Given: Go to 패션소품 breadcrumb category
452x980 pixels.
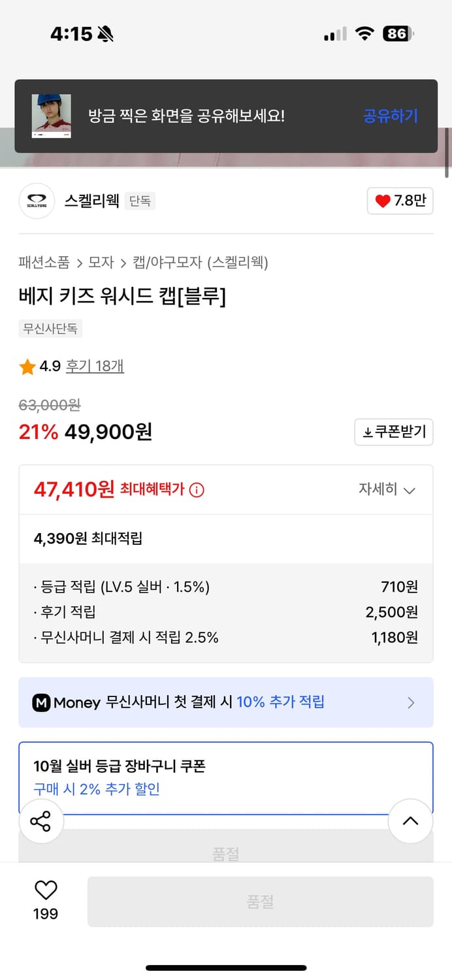Looking at the screenshot, I should (44, 263).
